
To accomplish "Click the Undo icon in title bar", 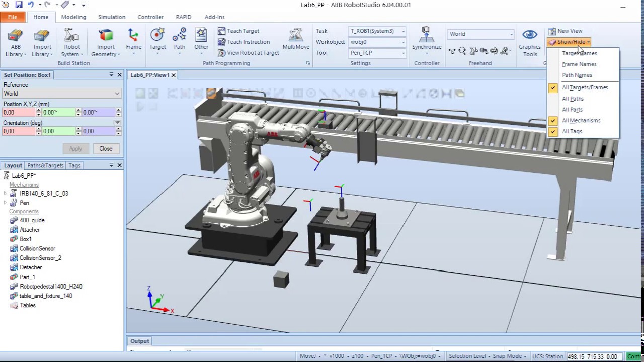I will (31, 5).
